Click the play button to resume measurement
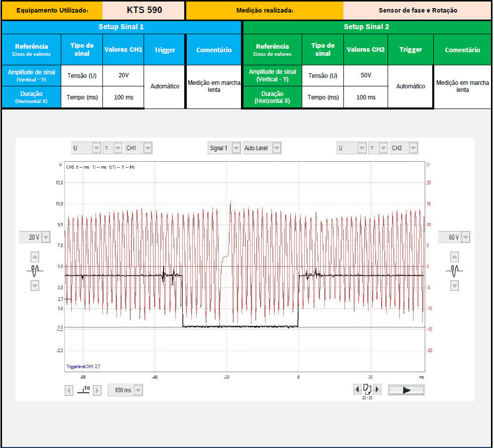494x448 pixels. pos(406,390)
